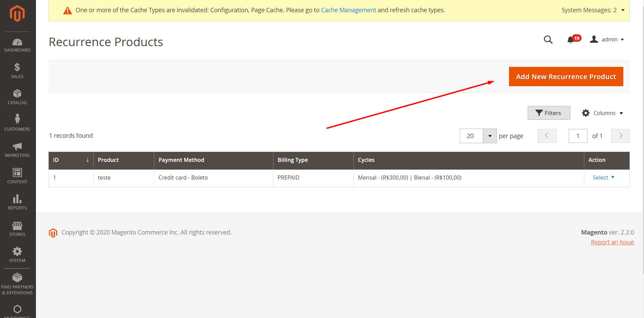Open the per page count dropdown arrow
This screenshot has width=644, height=318.
[x=490, y=136]
